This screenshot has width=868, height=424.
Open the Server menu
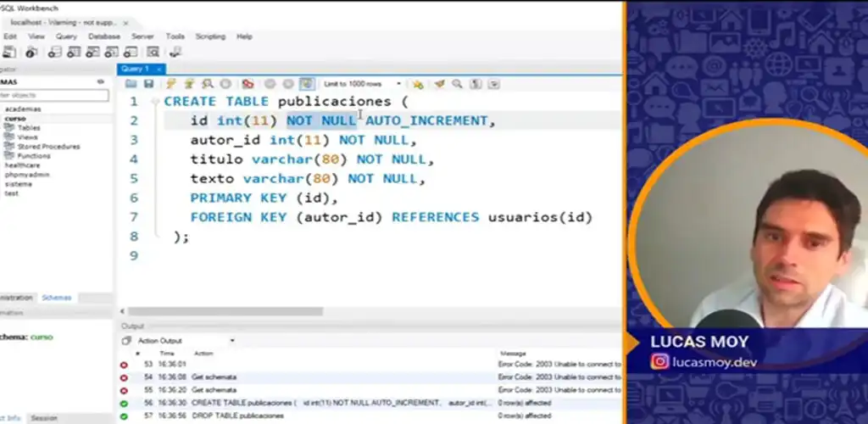(142, 36)
